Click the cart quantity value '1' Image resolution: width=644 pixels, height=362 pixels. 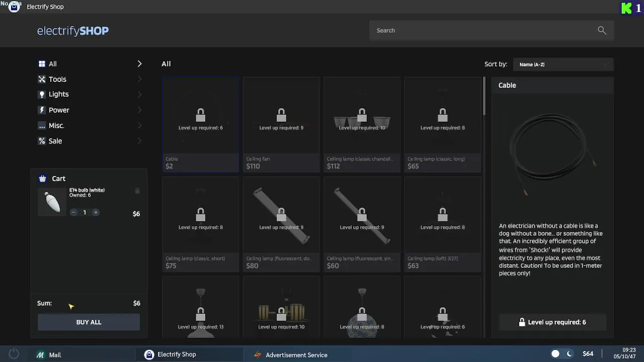click(x=85, y=212)
